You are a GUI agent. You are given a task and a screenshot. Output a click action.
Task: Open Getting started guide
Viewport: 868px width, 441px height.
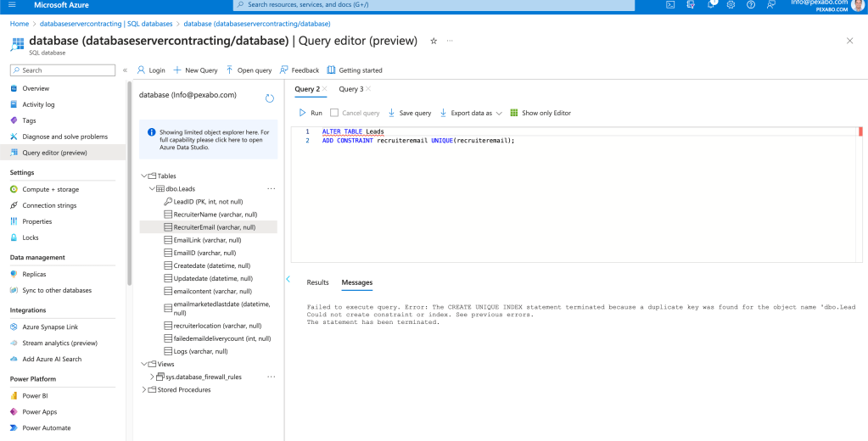(355, 70)
